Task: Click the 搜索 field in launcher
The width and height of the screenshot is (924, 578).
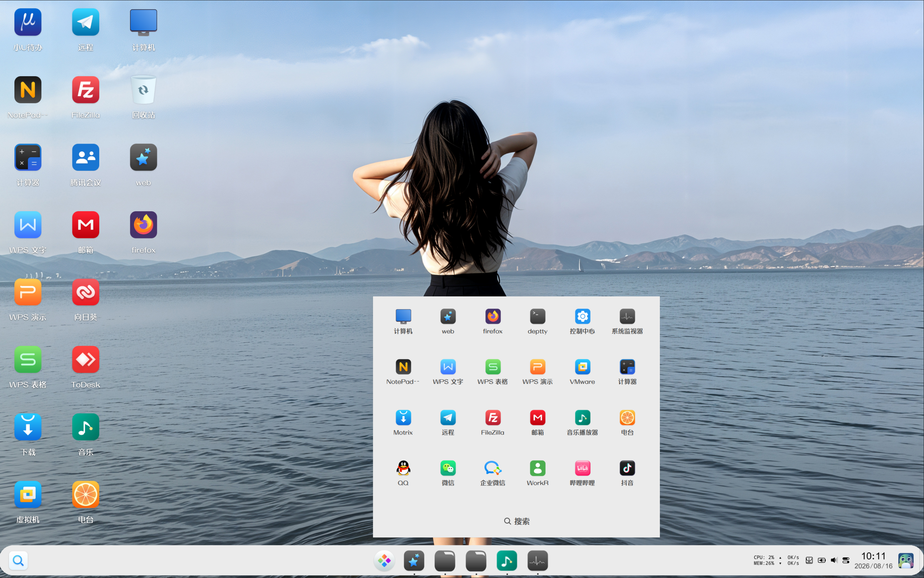Action: 516,521
